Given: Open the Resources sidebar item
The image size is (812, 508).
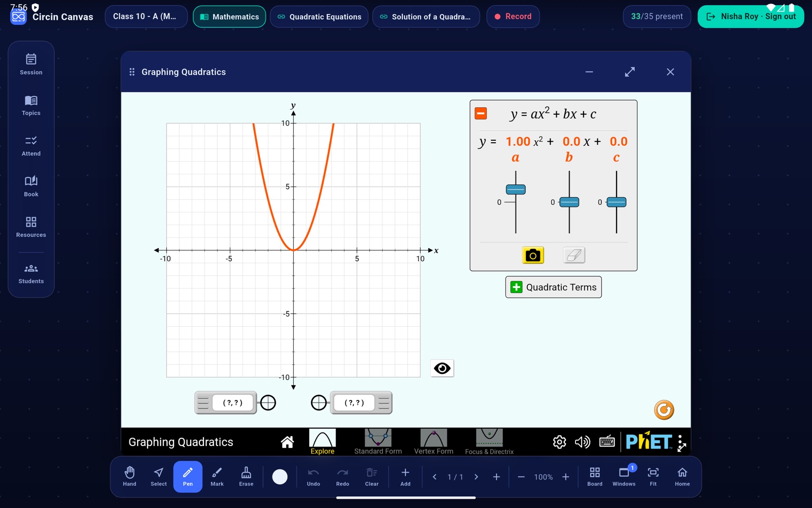Looking at the screenshot, I should 31,227.
